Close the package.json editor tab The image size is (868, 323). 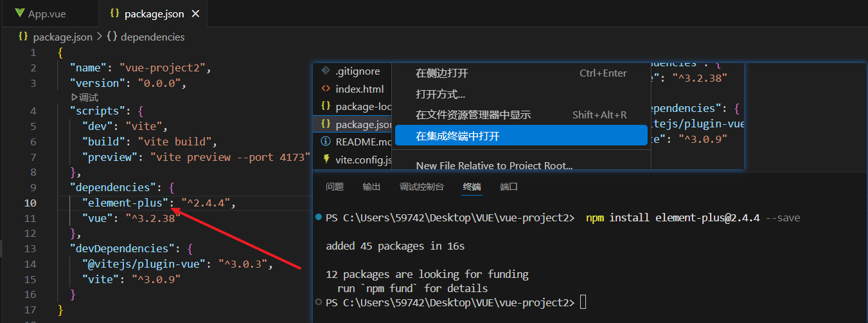196,14
